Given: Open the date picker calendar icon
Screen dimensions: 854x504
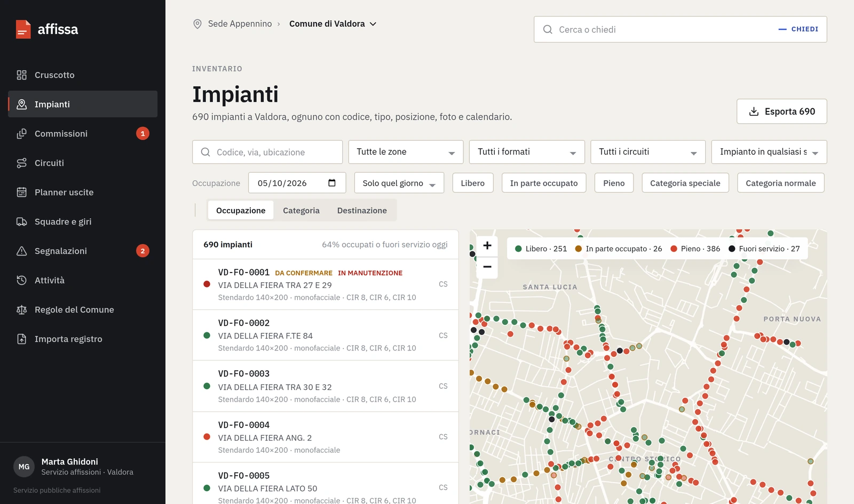Looking at the screenshot, I should click(332, 183).
